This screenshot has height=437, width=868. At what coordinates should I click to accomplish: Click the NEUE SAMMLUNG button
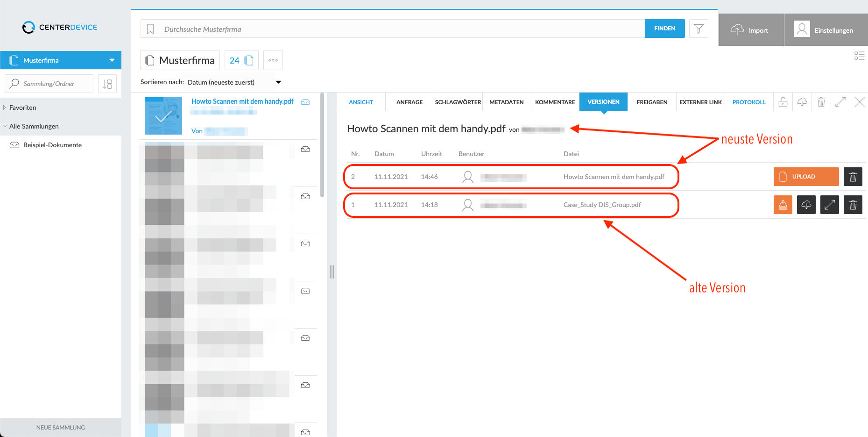[61, 427]
